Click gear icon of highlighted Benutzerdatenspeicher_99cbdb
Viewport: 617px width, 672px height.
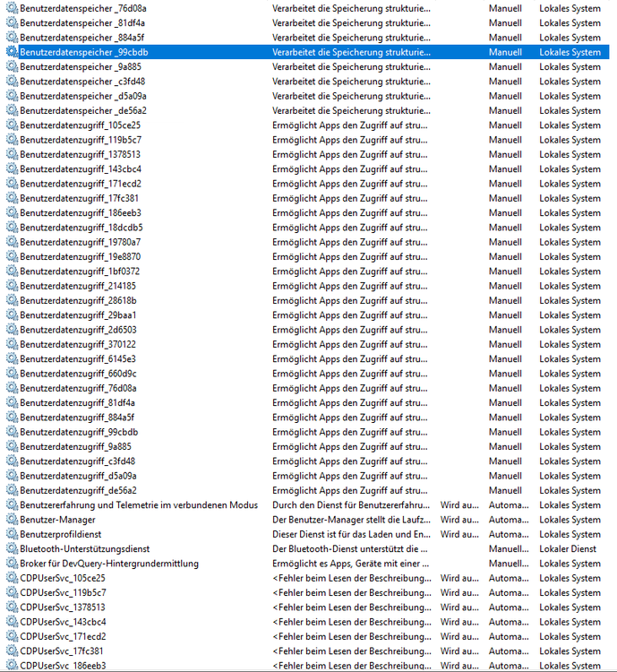pos(12,52)
